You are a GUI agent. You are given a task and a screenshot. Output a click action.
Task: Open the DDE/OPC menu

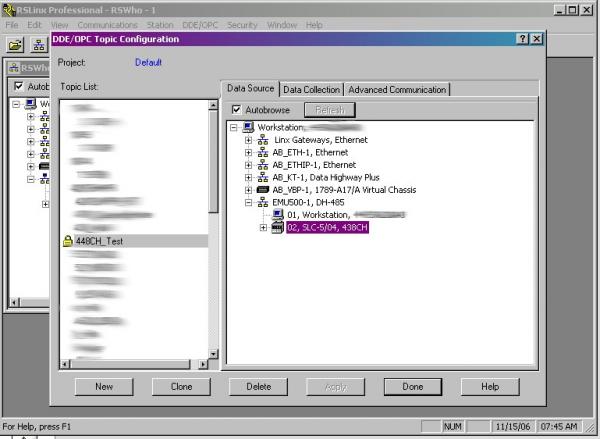coord(200,25)
